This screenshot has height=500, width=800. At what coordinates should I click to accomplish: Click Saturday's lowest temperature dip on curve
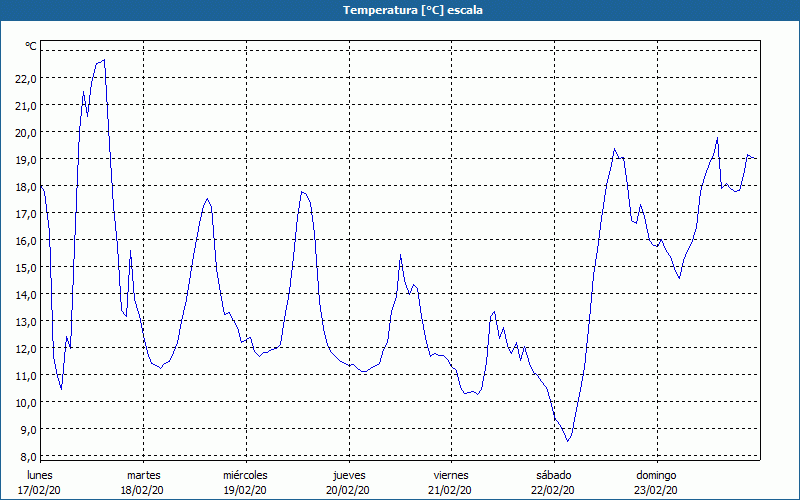567,441
